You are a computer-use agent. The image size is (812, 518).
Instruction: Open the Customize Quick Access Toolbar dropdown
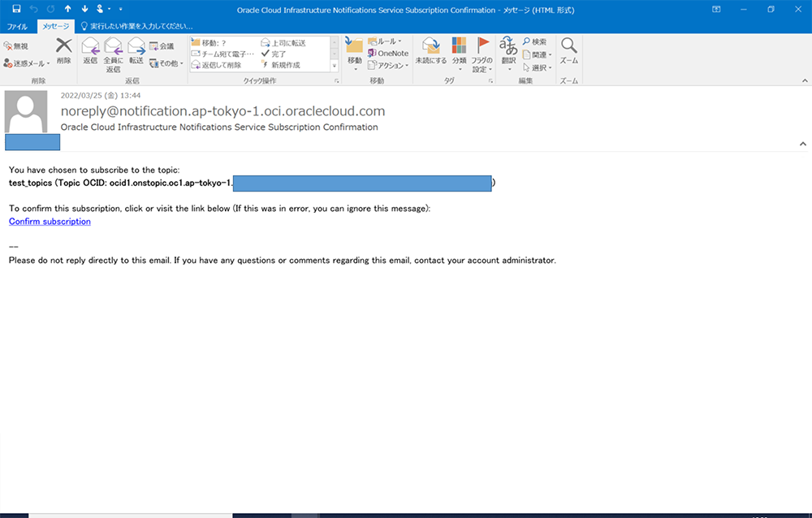click(121, 9)
